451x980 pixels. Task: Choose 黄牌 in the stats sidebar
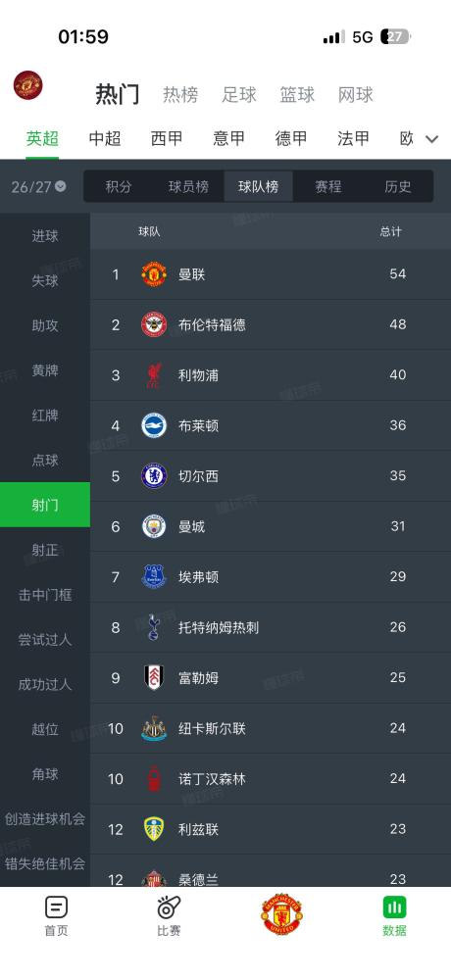coord(45,370)
